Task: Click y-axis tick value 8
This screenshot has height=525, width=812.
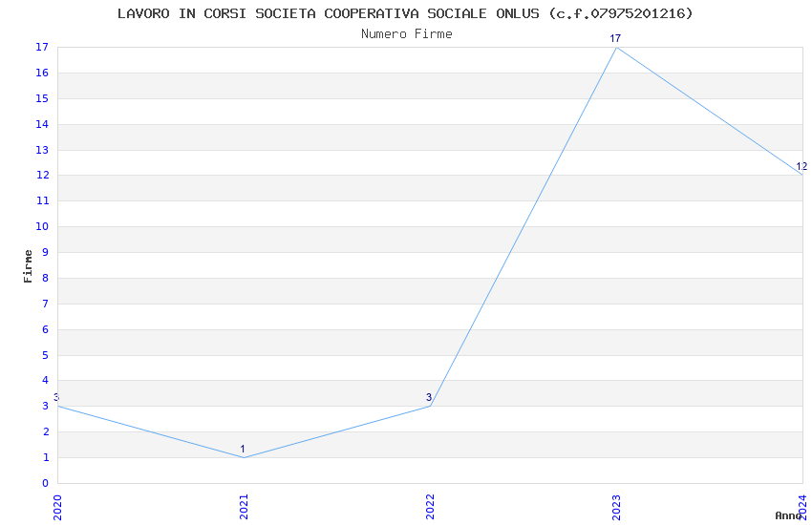Action: [x=46, y=278]
